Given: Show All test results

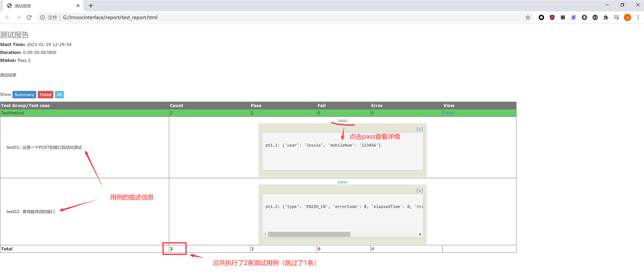Looking at the screenshot, I should 59,95.
